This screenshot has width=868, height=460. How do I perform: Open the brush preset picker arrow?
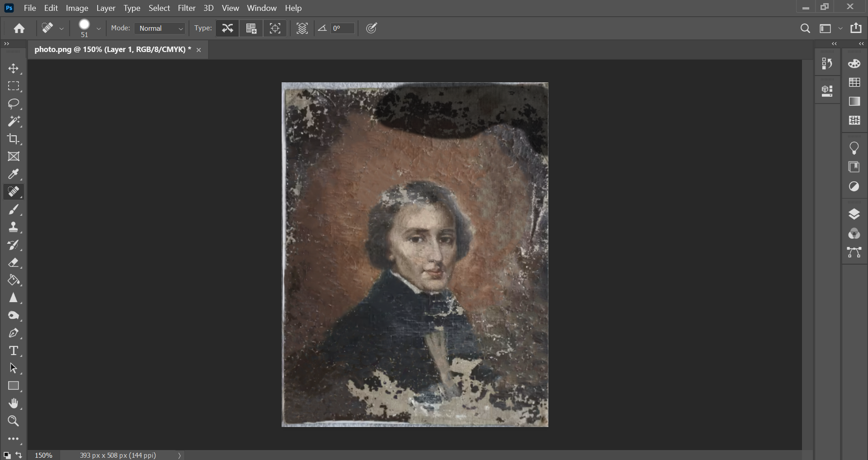pyautogui.click(x=99, y=28)
